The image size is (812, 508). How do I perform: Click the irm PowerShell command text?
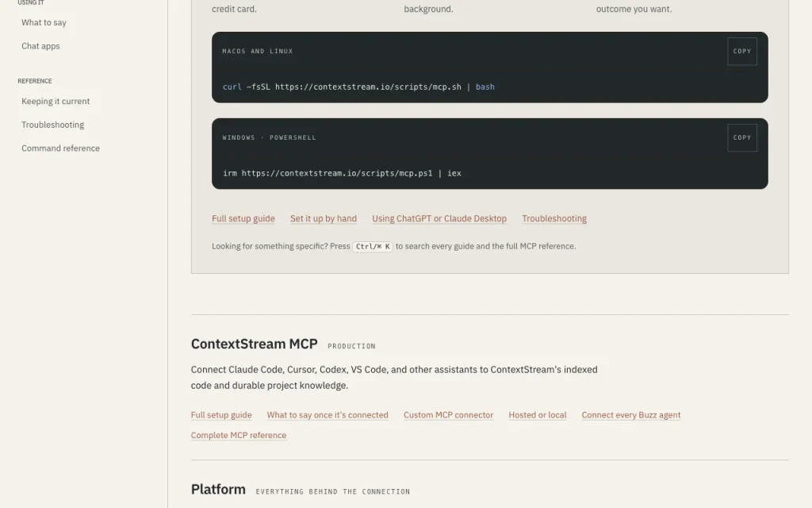click(343, 174)
